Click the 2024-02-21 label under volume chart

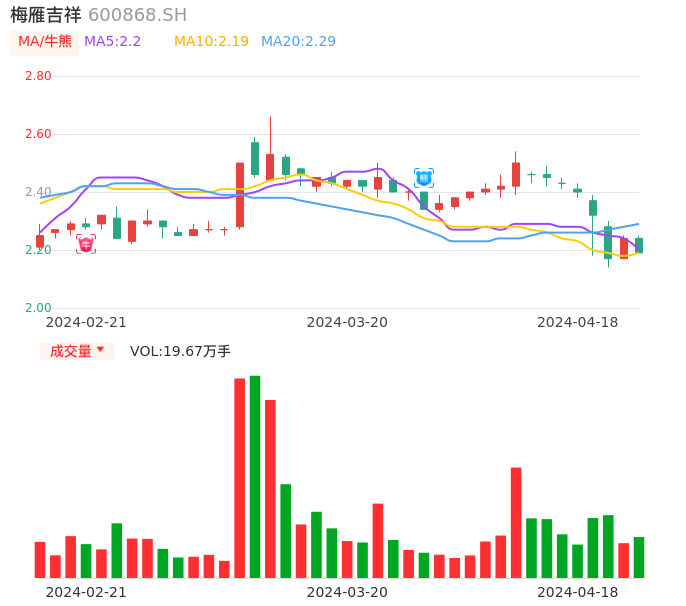[x=86, y=592]
